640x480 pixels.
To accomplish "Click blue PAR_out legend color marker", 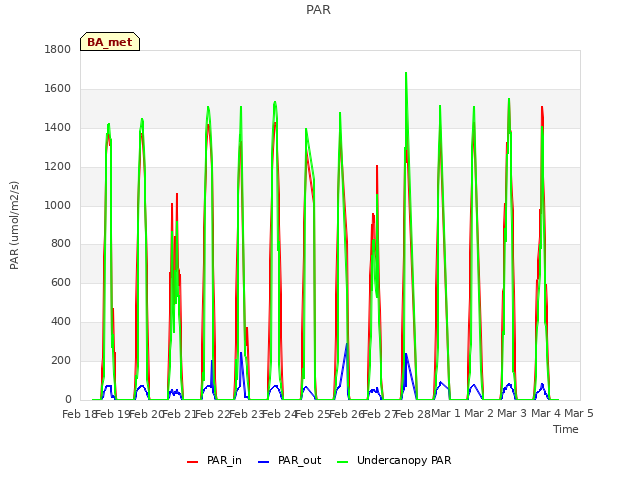I will click(x=264, y=462).
